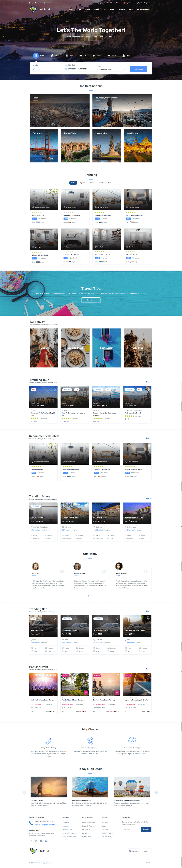The width and height of the screenshot is (182, 868).
Task: Expand the Guests dropdown in search form
Action: pos(111,69)
